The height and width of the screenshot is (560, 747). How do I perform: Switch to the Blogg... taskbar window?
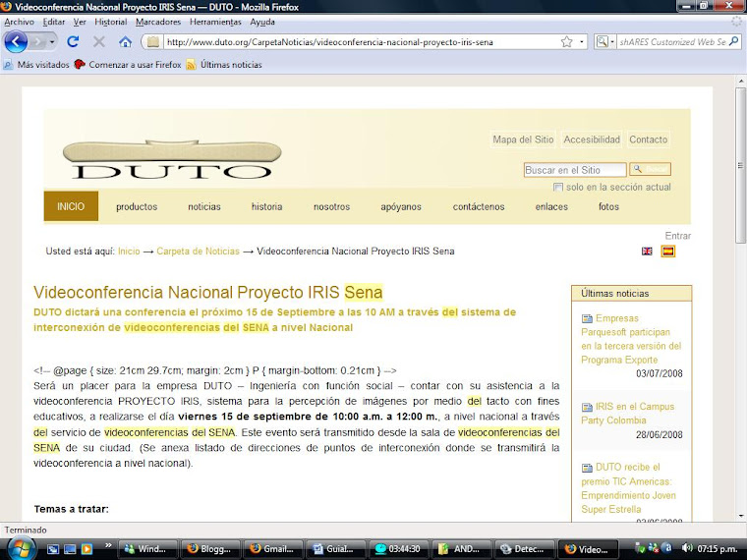pos(210,548)
